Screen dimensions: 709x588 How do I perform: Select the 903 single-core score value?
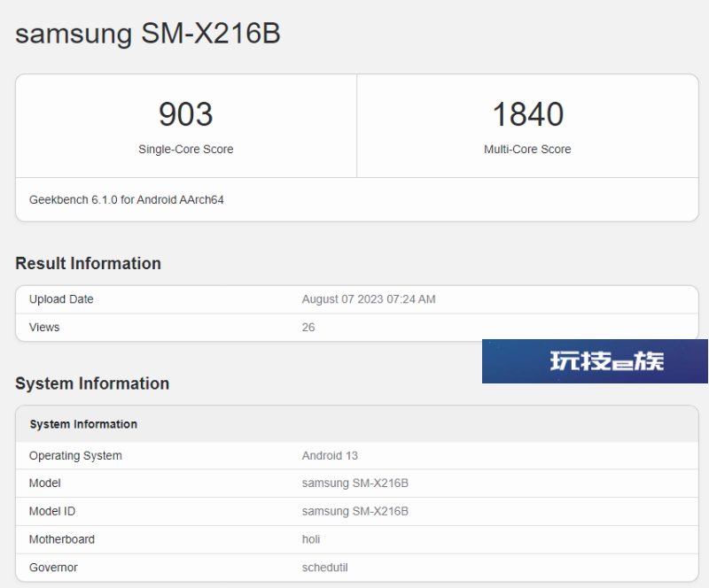pyautogui.click(x=186, y=114)
